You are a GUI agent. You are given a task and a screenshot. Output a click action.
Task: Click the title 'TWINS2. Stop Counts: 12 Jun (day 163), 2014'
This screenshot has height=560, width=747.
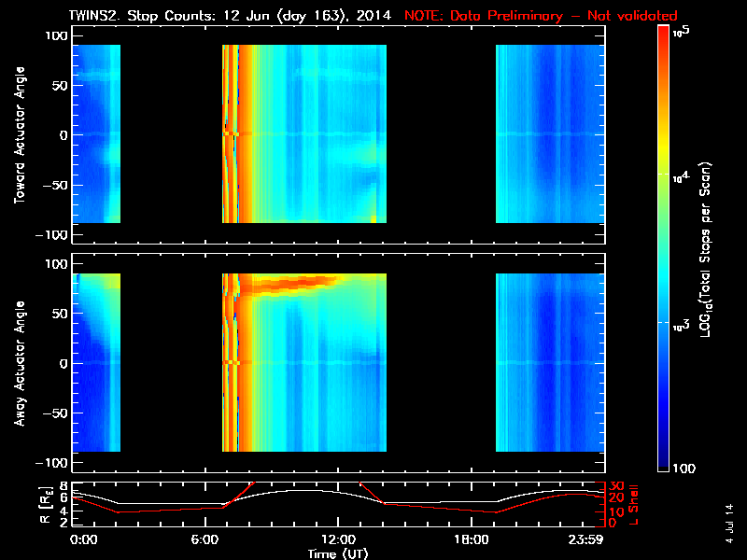(x=230, y=16)
